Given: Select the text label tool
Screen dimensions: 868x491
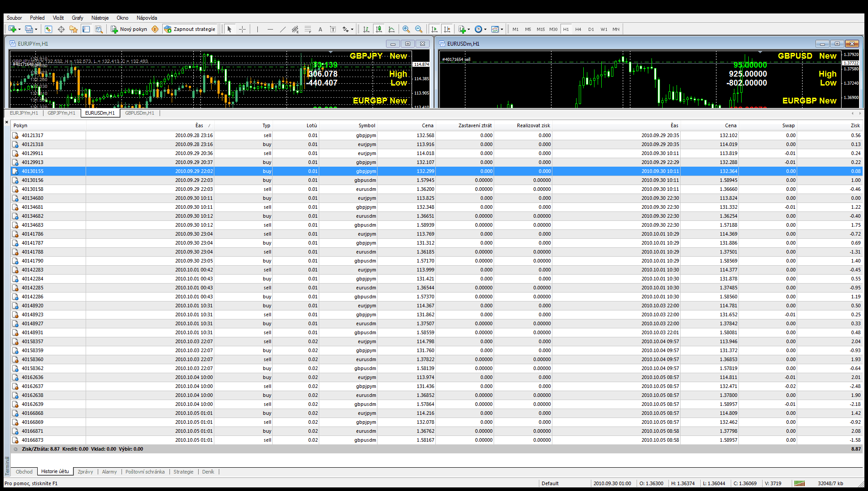Looking at the screenshot, I should pyautogui.click(x=333, y=29).
